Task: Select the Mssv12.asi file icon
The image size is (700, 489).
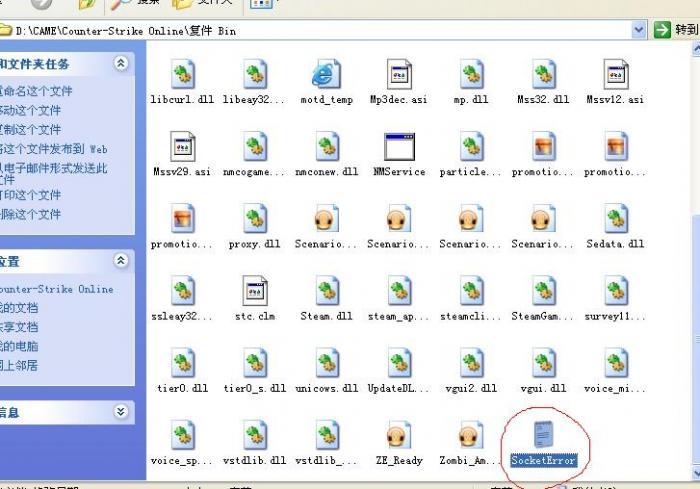Action: point(616,74)
